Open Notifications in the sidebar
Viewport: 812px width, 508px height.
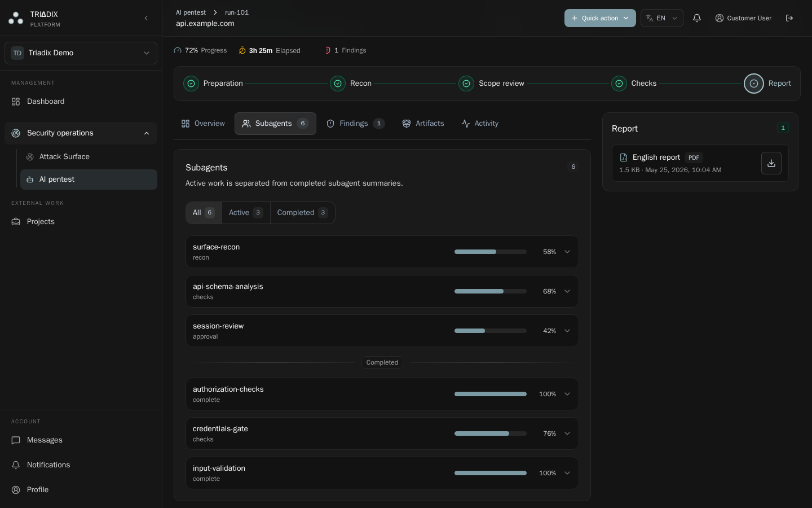[x=81, y=465]
